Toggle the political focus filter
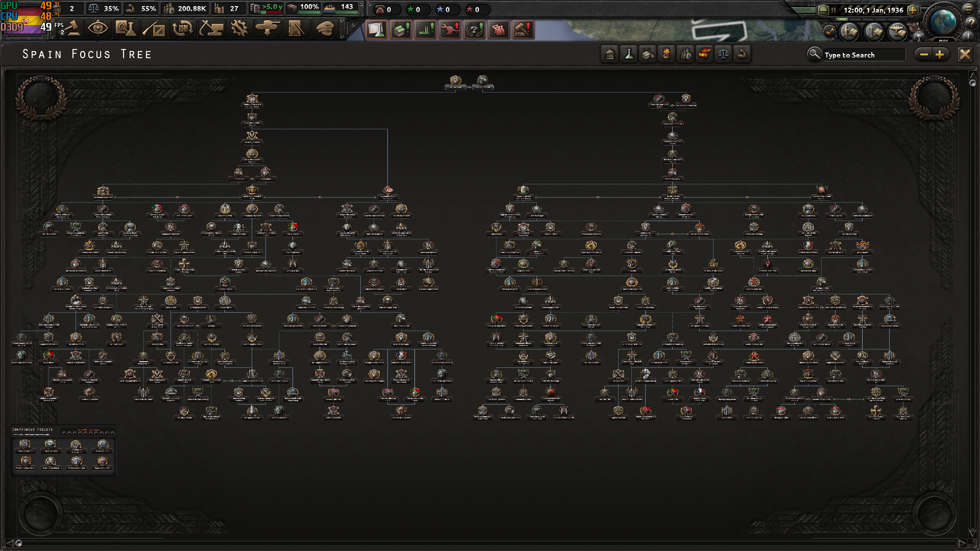The image size is (980, 551). (x=610, y=54)
